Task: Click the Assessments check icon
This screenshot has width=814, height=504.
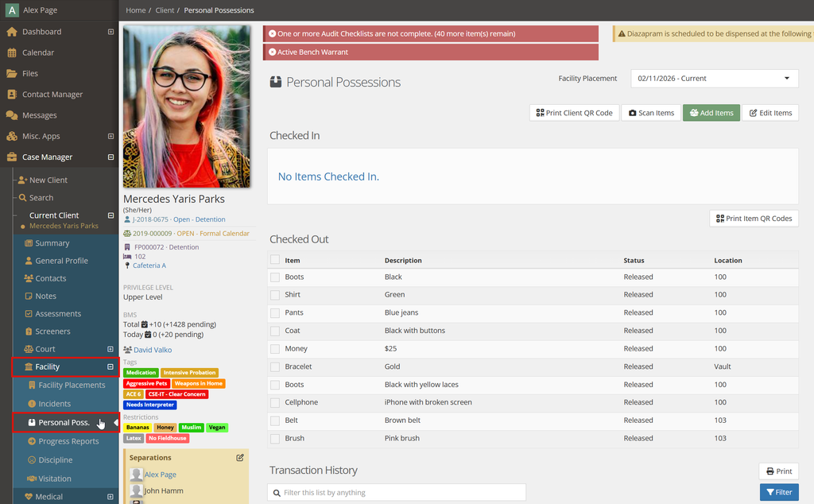Action: [x=29, y=313]
